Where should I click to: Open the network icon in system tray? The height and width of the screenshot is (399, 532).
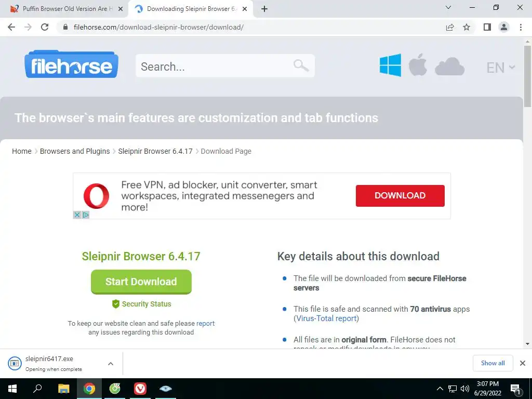(x=453, y=389)
